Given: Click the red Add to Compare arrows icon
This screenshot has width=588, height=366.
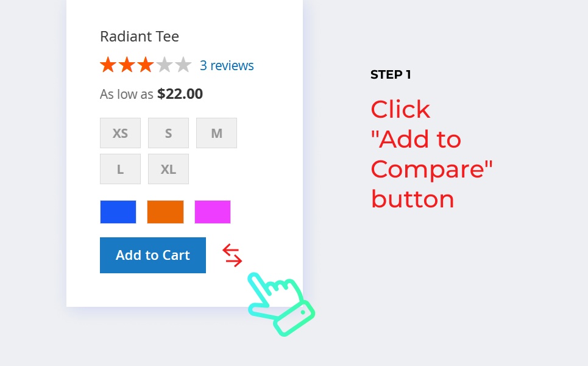Looking at the screenshot, I should coord(232,255).
